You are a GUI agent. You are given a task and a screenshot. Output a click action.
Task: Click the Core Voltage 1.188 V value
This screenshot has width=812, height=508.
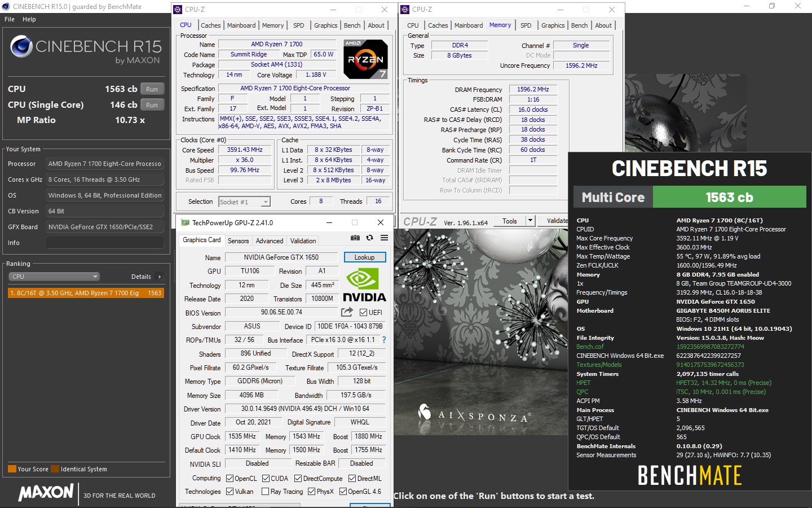(x=316, y=75)
